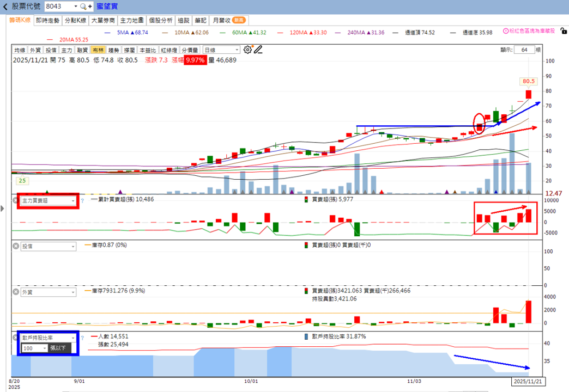Close the 投信 indicator panel
Image resolution: width=569 pixels, height=392 pixels.
16,246
